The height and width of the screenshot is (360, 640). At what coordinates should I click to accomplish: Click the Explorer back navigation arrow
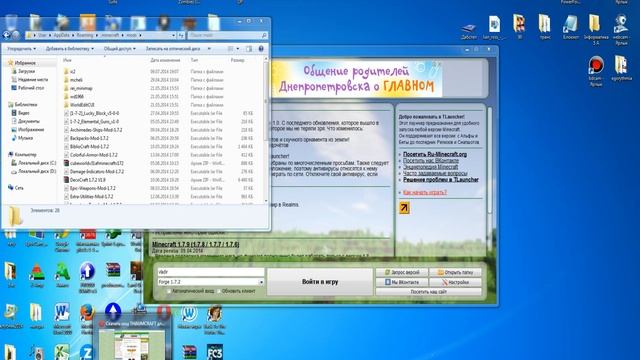[x=7, y=36]
